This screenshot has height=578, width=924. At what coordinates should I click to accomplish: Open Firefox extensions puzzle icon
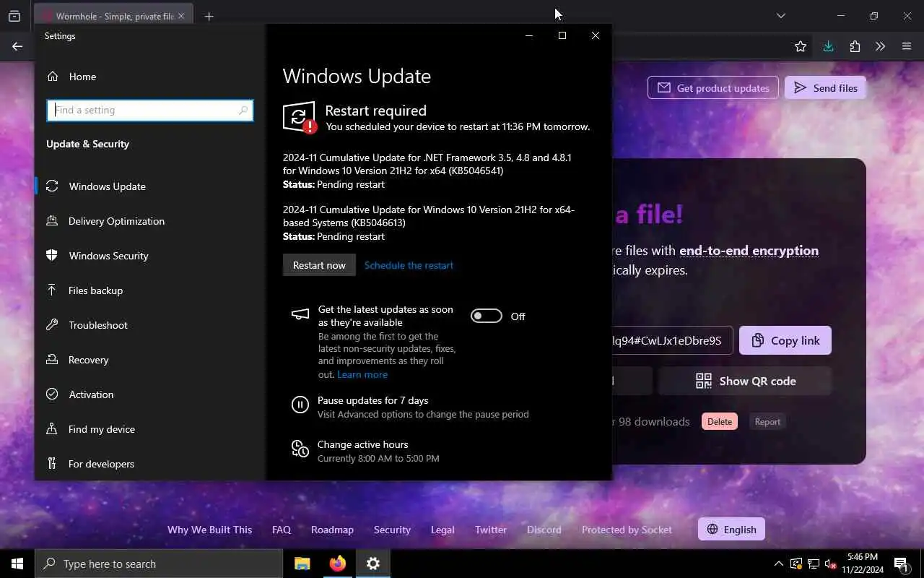click(x=855, y=46)
